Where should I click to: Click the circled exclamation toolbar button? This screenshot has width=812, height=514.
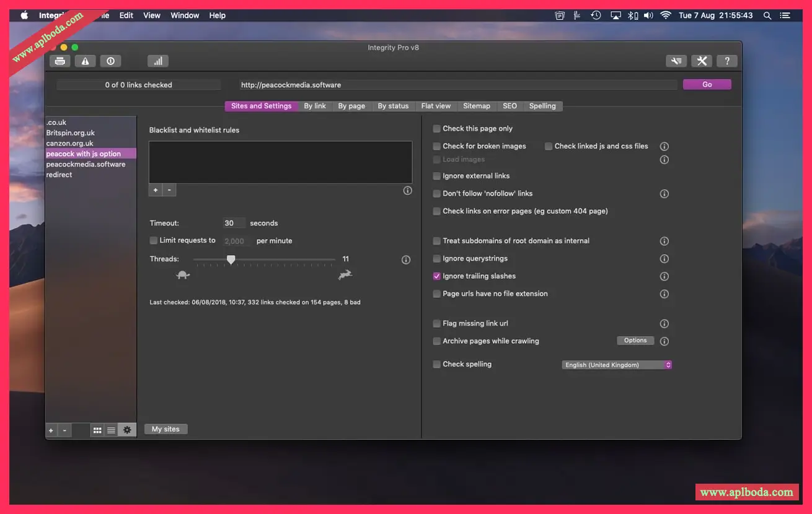point(110,61)
